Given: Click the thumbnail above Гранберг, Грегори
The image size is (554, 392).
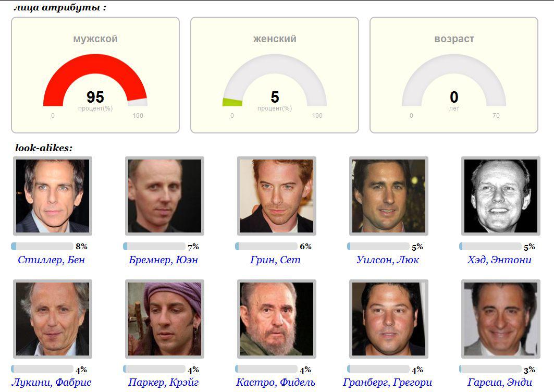Looking at the screenshot, I should (389, 319).
